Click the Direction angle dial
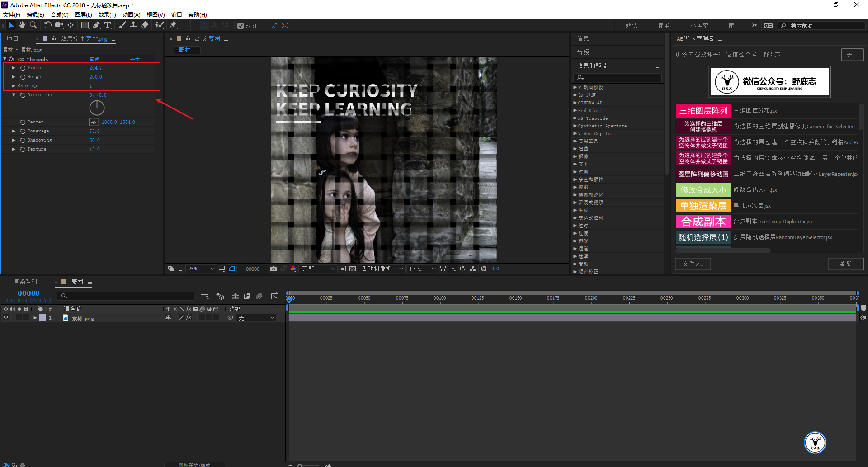The width and height of the screenshot is (868, 467). tap(97, 108)
